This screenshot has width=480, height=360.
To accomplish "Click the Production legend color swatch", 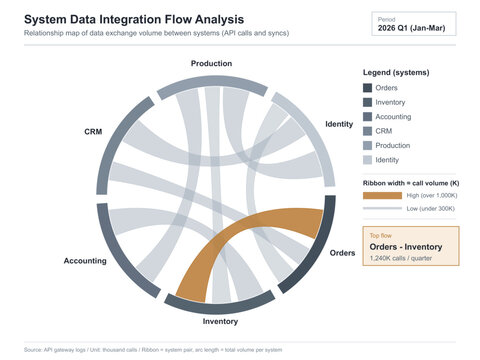I will coord(367,146).
